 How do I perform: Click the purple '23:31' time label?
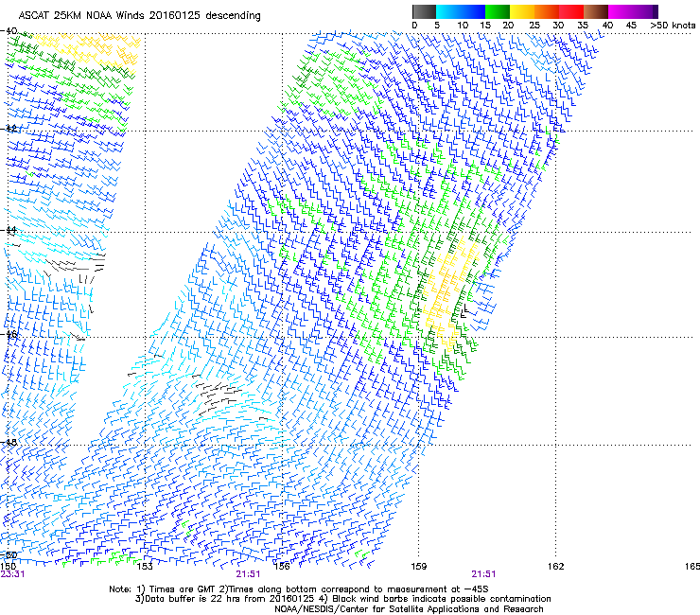(12, 574)
